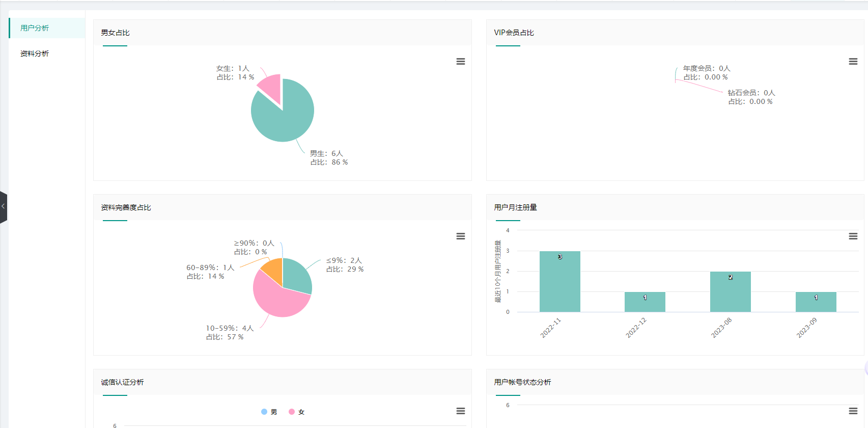The height and width of the screenshot is (428, 868).
Task: Click the 2023-09 registration bar
Action: coord(816,302)
